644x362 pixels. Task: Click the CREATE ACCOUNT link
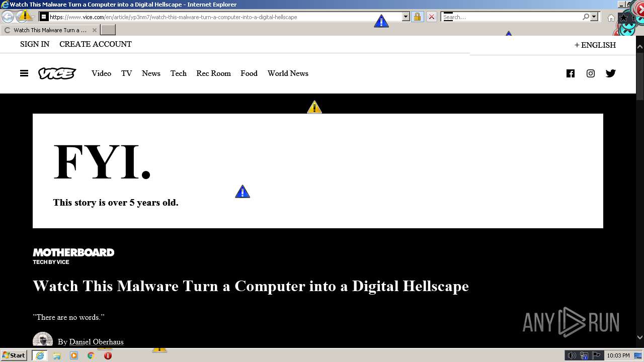pos(96,44)
